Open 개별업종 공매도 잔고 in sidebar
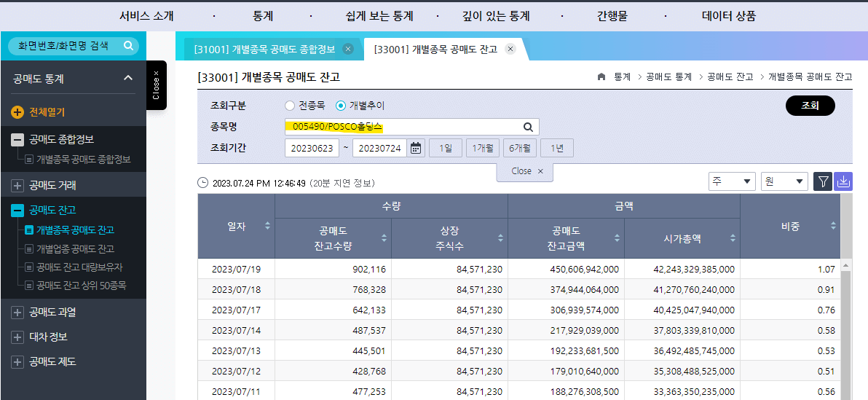The width and height of the screenshot is (868, 400). pos(75,248)
